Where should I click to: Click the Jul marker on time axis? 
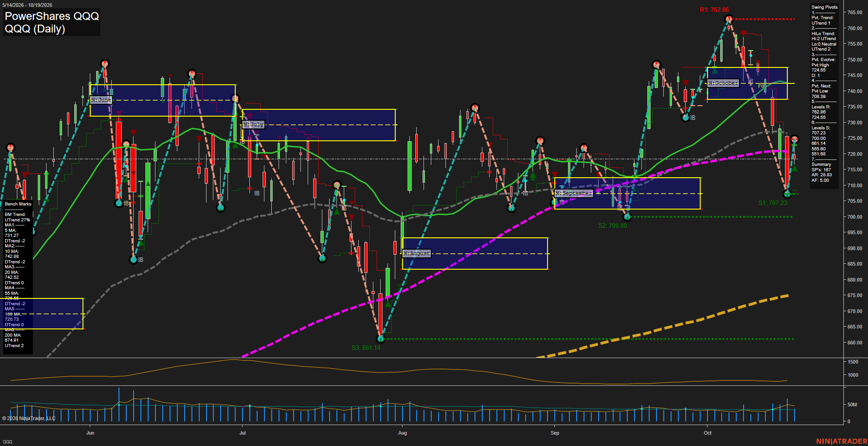point(243,433)
